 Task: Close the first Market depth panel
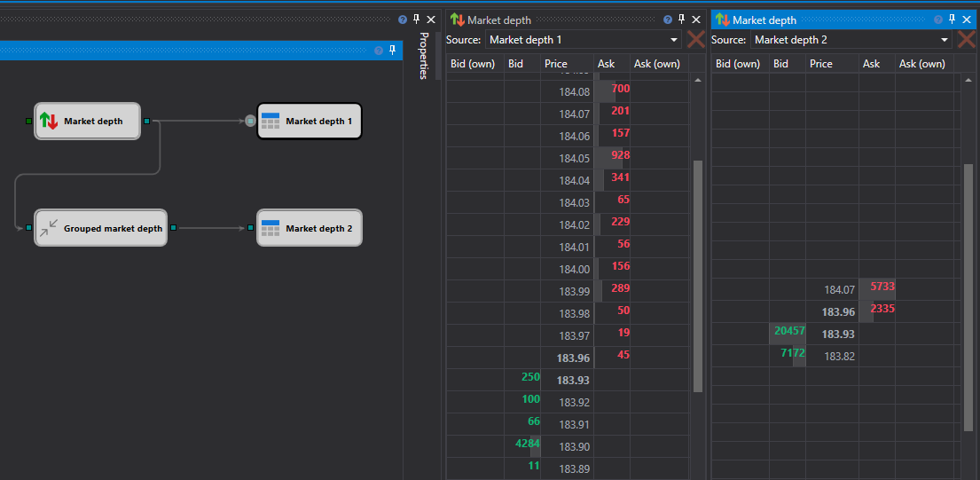(695, 20)
